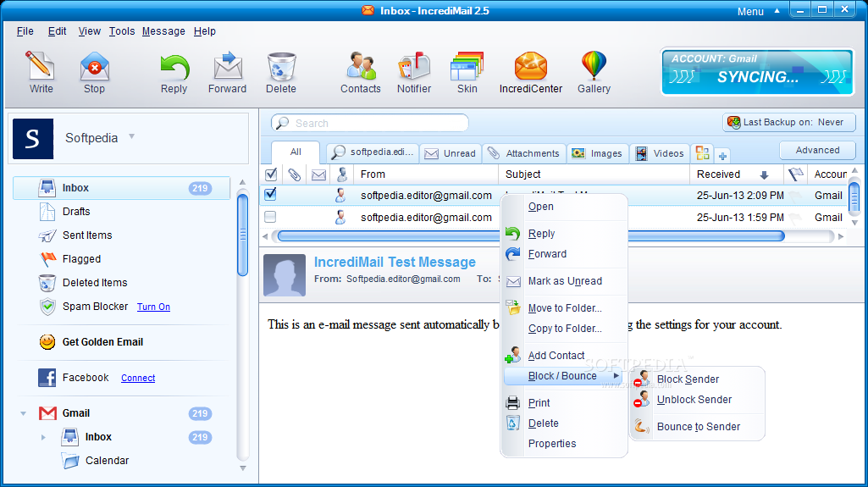Image resolution: width=868 pixels, height=487 pixels.
Task: Choose Move to Folder in context menu
Action: 563,308
